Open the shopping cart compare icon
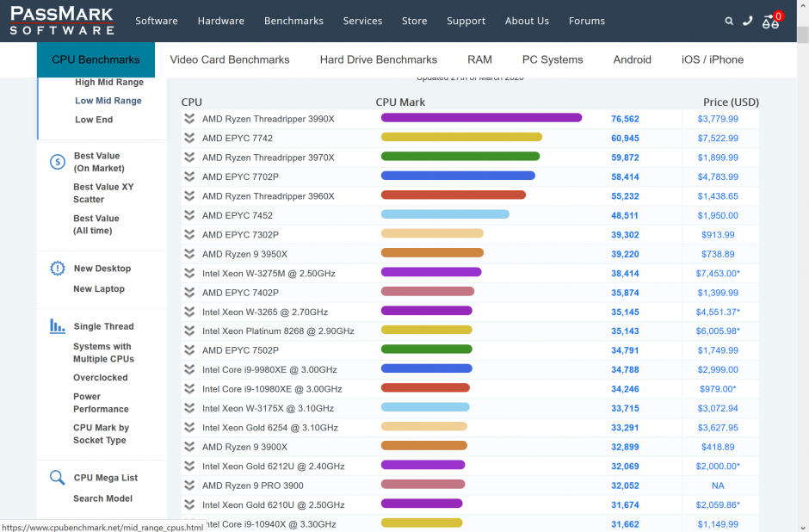This screenshot has height=532, width=809. (x=772, y=21)
